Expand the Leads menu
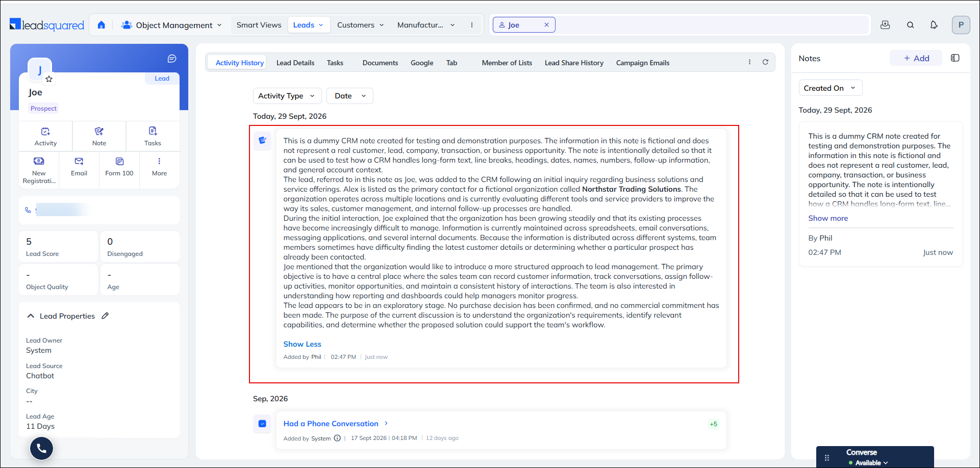This screenshot has width=980, height=468. click(308, 25)
